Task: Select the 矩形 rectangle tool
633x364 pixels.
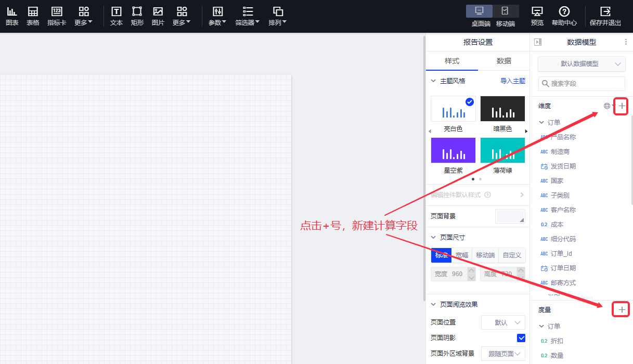Action: click(137, 16)
